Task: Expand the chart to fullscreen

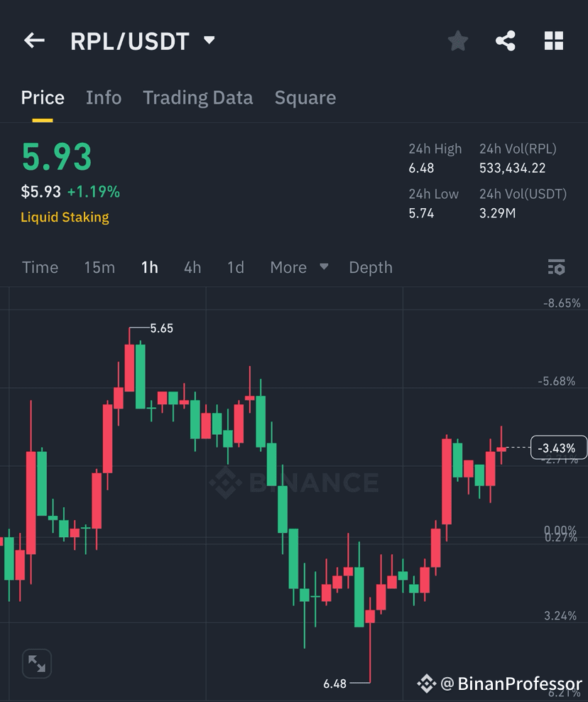Action: pyautogui.click(x=36, y=663)
